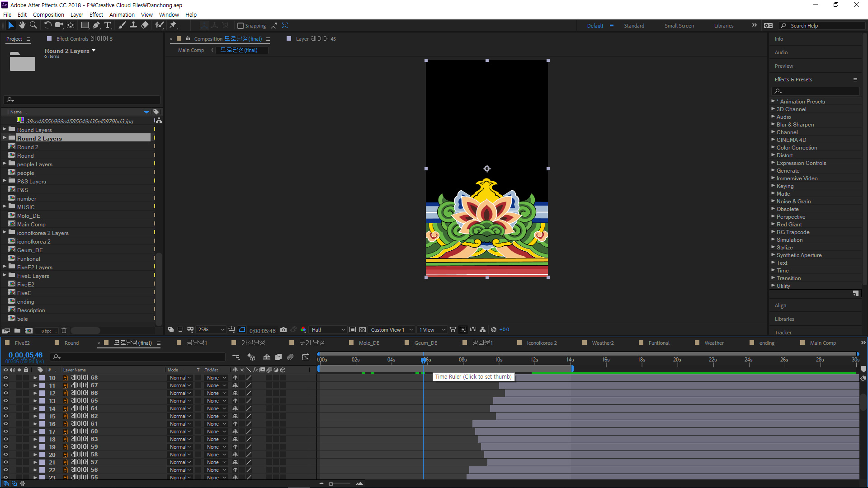The width and height of the screenshot is (868, 488).
Task: Click the snapshot camera icon in viewer
Action: tap(283, 330)
